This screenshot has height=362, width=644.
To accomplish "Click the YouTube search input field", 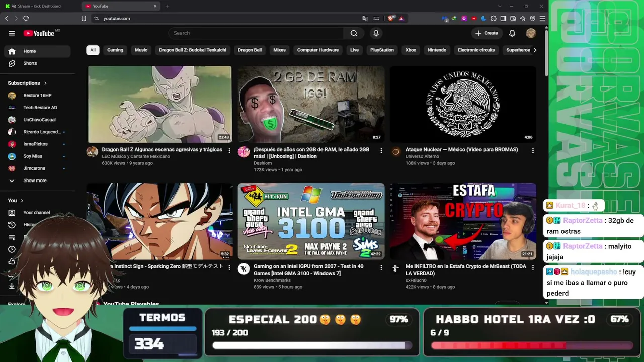I will coord(256,33).
